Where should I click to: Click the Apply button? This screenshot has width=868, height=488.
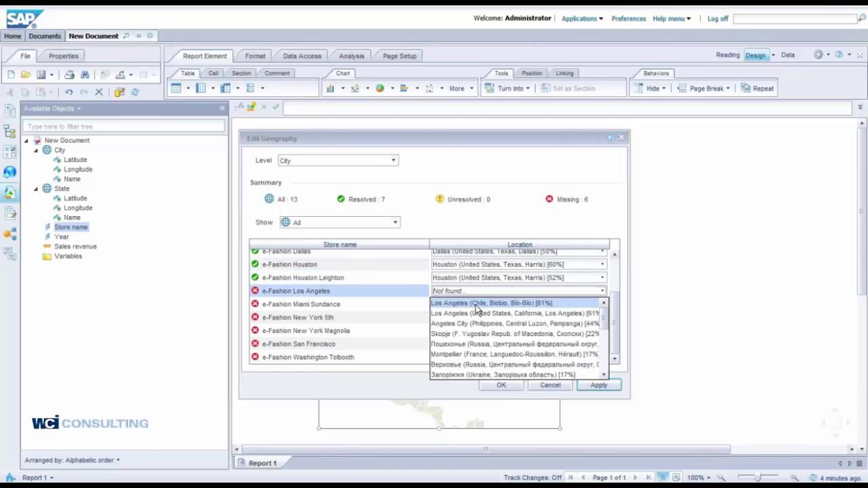(x=599, y=385)
